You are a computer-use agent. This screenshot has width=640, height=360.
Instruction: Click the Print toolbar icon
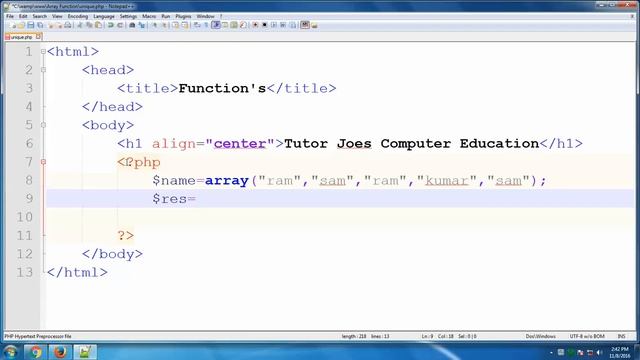pyautogui.click(x=68, y=25)
